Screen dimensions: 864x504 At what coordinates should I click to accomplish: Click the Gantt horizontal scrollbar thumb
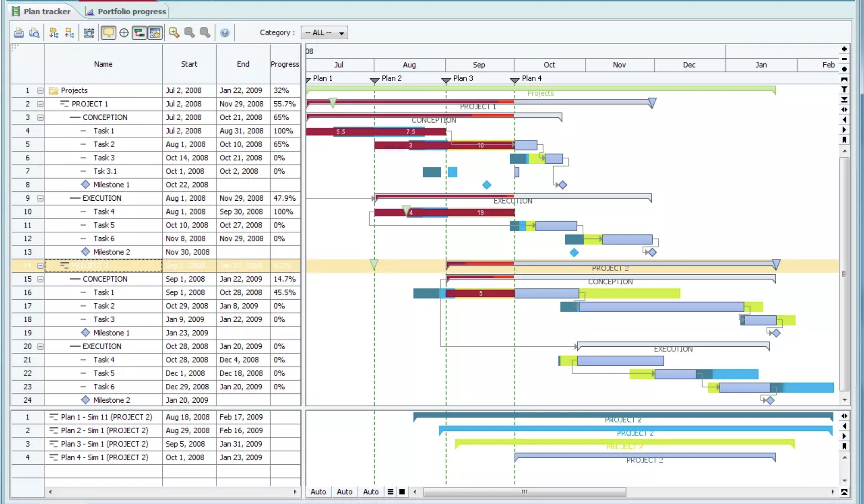(x=525, y=492)
